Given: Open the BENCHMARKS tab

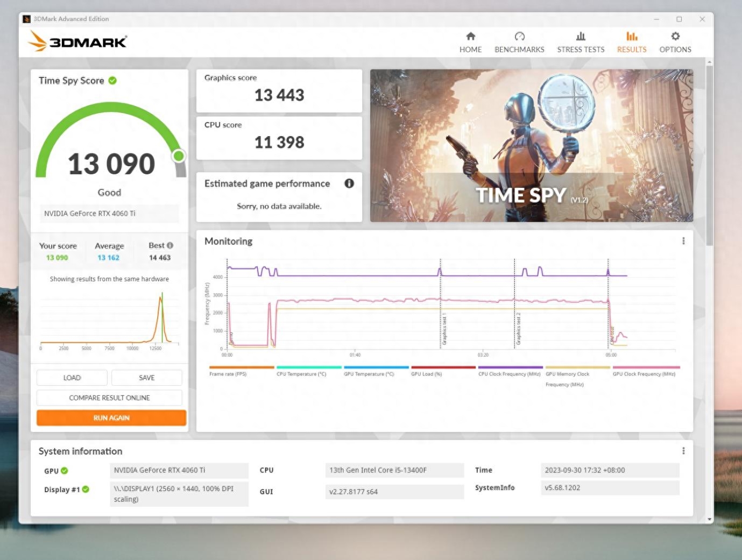Looking at the screenshot, I should (519, 42).
